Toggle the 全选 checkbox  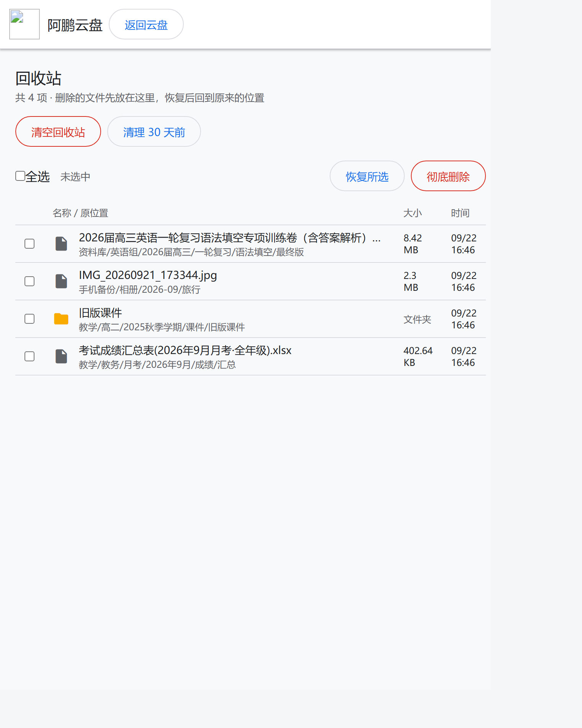[x=20, y=176]
